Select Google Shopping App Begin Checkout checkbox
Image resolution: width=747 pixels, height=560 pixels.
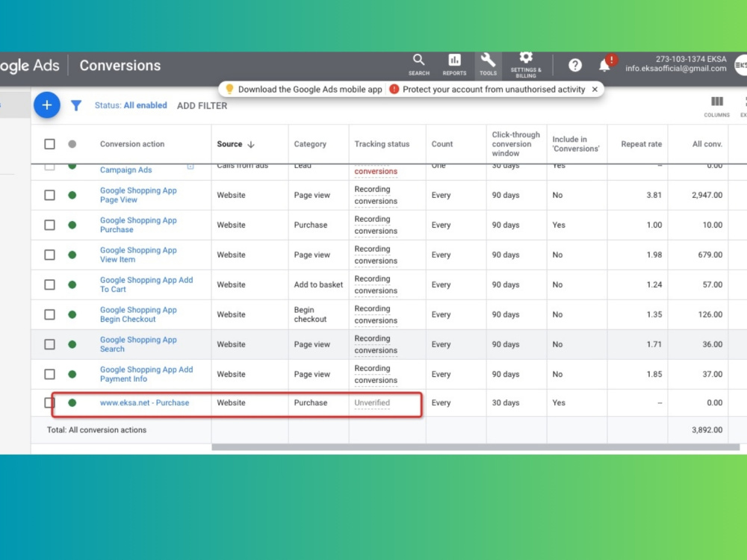click(x=49, y=314)
